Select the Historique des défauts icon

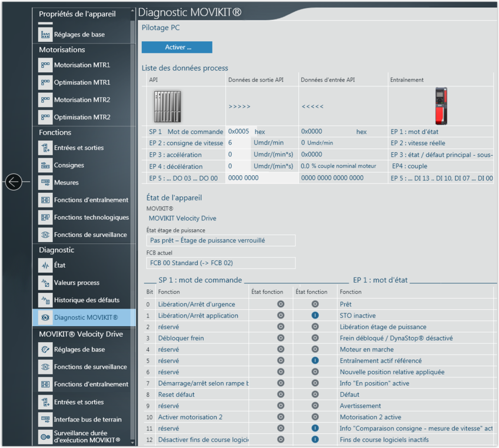point(45,300)
